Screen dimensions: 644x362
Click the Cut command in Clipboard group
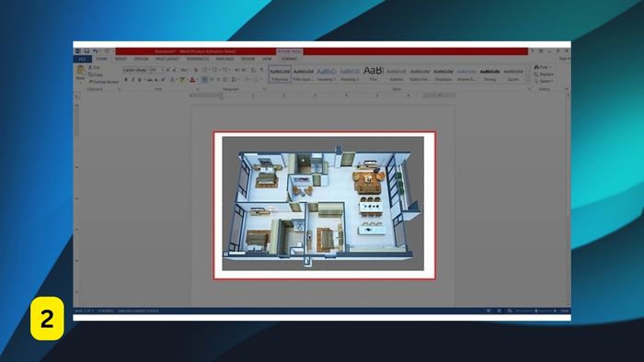click(95, 68)
